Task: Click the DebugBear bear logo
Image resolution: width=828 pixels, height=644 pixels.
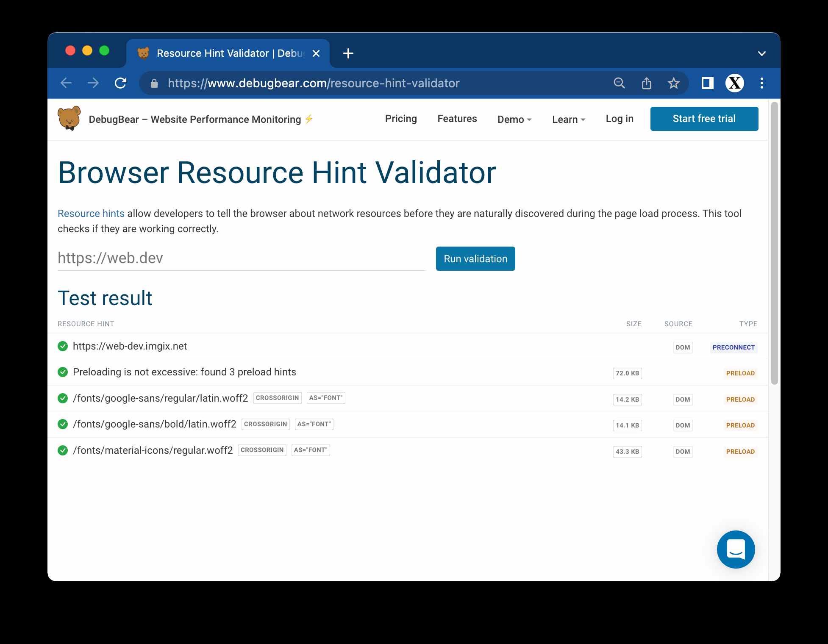Action: [69, 119]
